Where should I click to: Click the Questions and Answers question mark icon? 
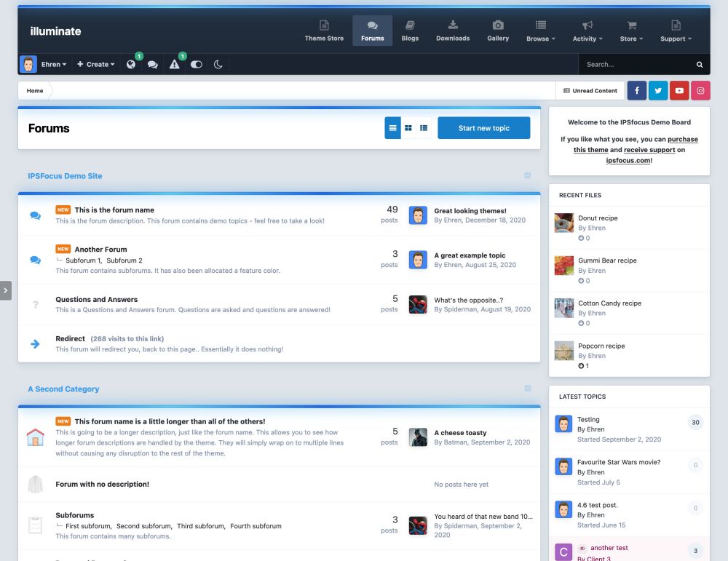pyautogui.click(x=35, y=304)
